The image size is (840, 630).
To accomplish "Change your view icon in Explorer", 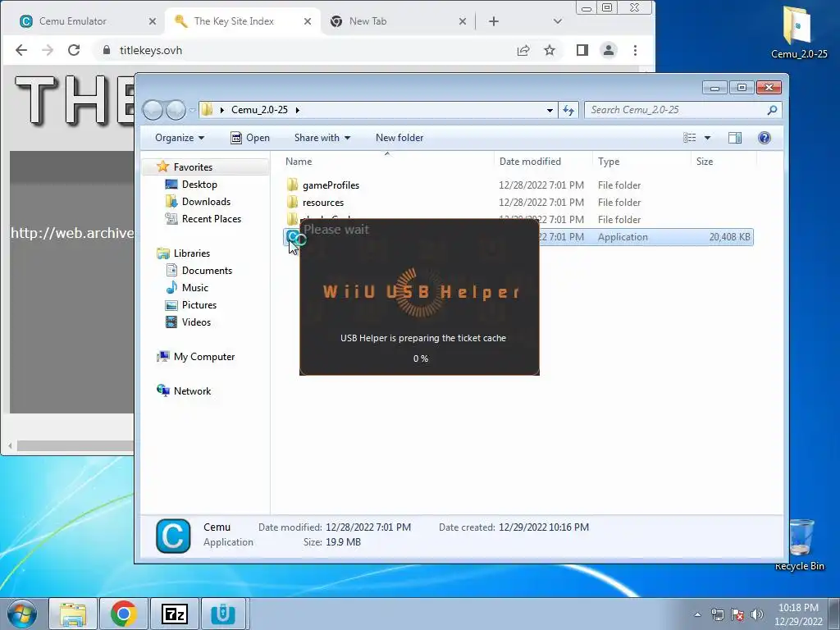I will coord(689,138).
